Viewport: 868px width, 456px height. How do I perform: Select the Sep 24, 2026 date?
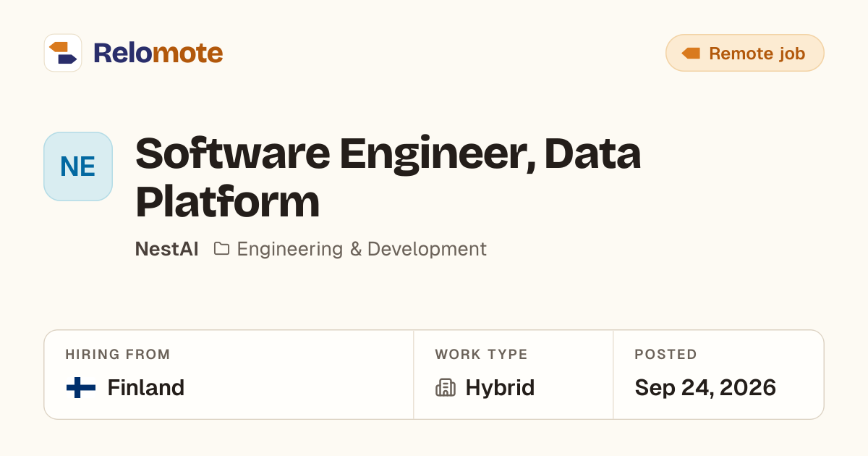point(705,388)
